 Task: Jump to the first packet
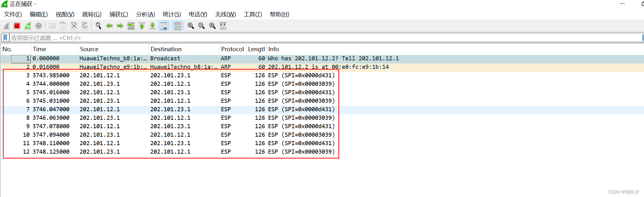(142, 26)
